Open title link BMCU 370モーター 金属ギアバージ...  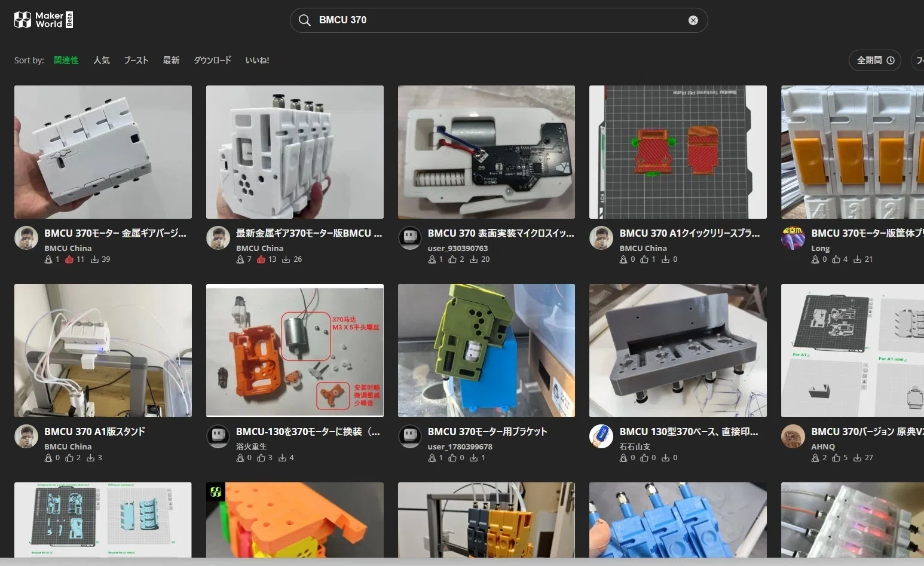click(x=115, y=234)
